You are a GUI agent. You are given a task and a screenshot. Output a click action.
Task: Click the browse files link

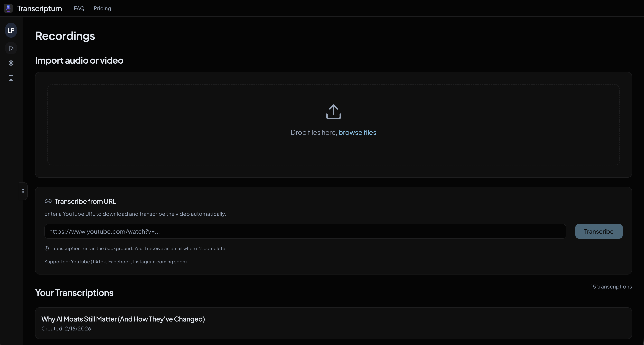tap(357, 132)
